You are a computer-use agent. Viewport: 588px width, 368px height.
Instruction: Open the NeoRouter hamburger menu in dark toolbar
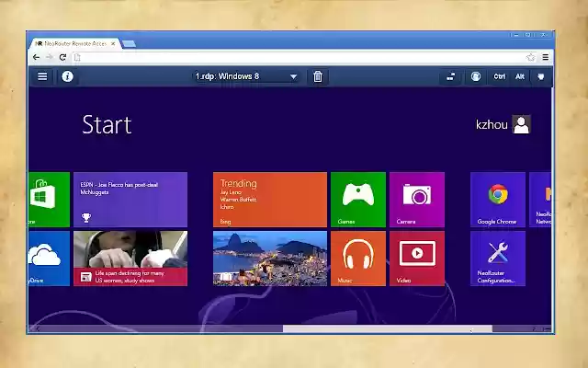[42, 76]
